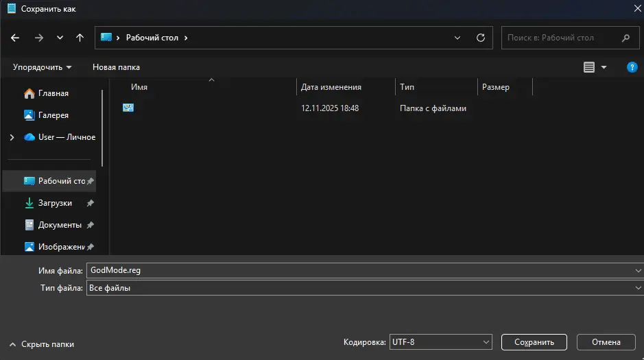
Task: Refresh the current folder view
Action: [x=480, y=38]
